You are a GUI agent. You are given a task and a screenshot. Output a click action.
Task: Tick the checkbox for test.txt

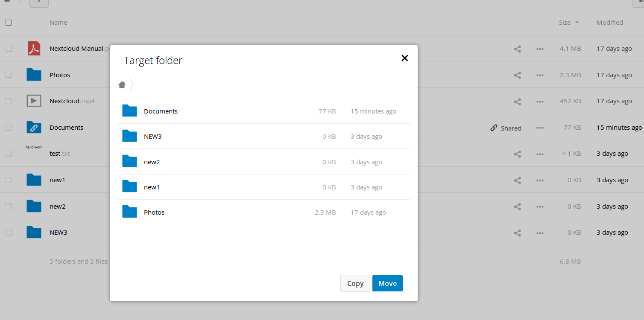point(9,154)
